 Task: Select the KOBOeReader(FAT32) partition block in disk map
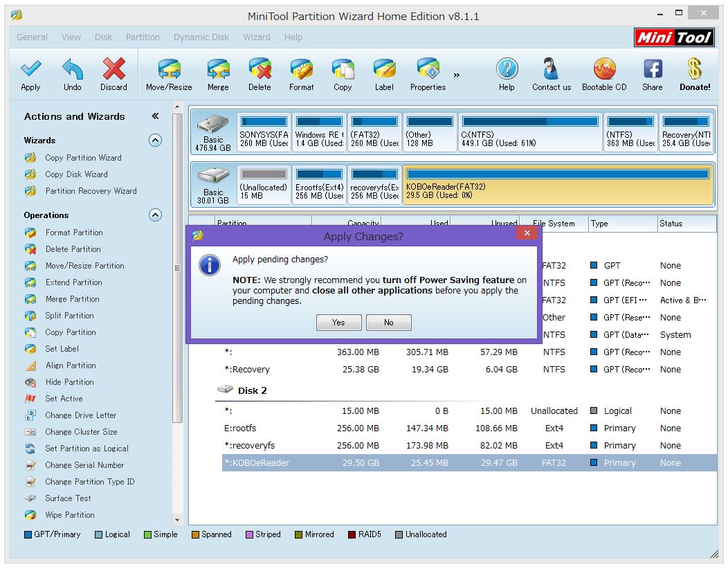tap(558, 185)
